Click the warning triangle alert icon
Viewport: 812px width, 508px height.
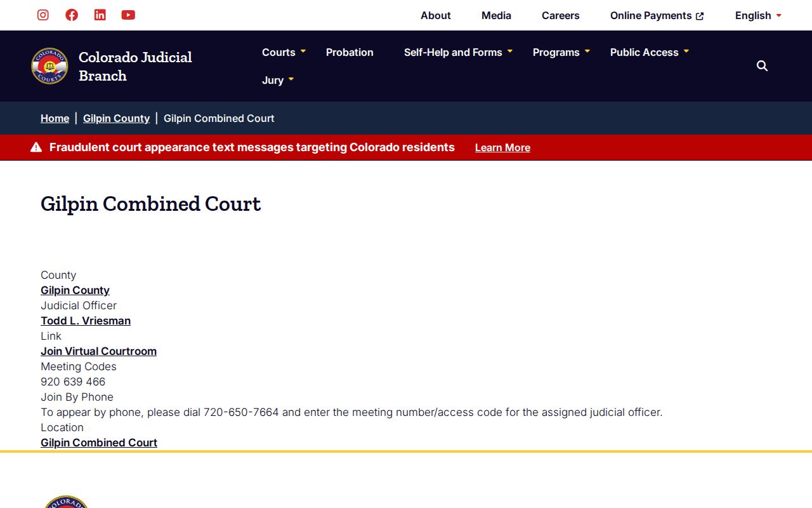(36, 147)
